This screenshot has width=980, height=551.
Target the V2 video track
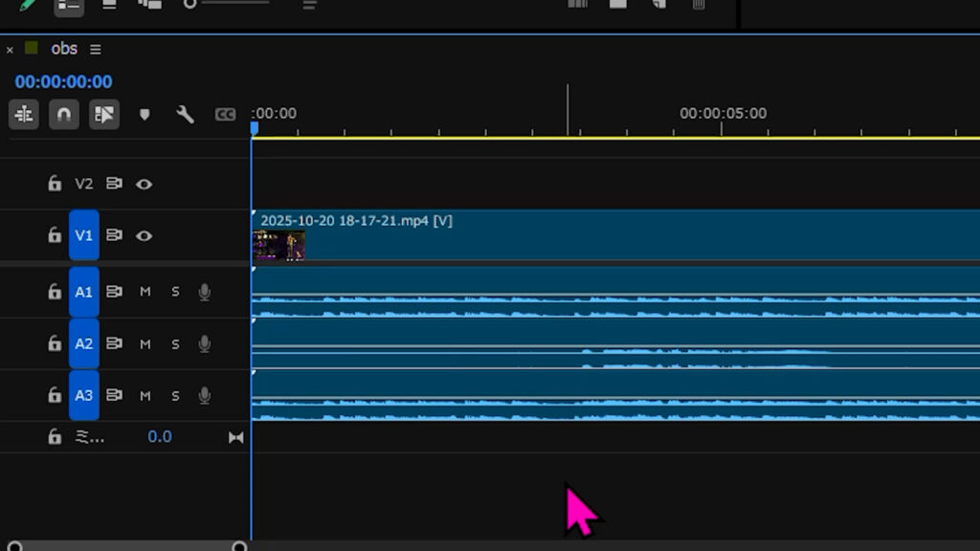[x=84, y=184]
